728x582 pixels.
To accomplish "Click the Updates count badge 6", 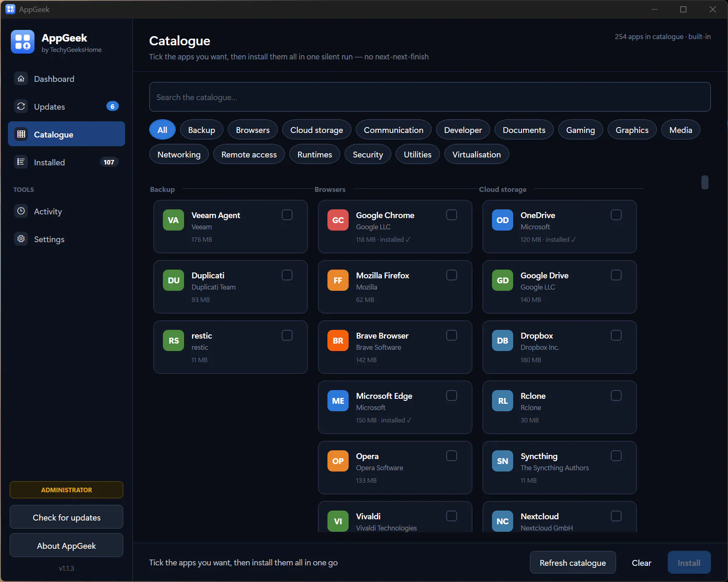I will (x=112, y=106).
